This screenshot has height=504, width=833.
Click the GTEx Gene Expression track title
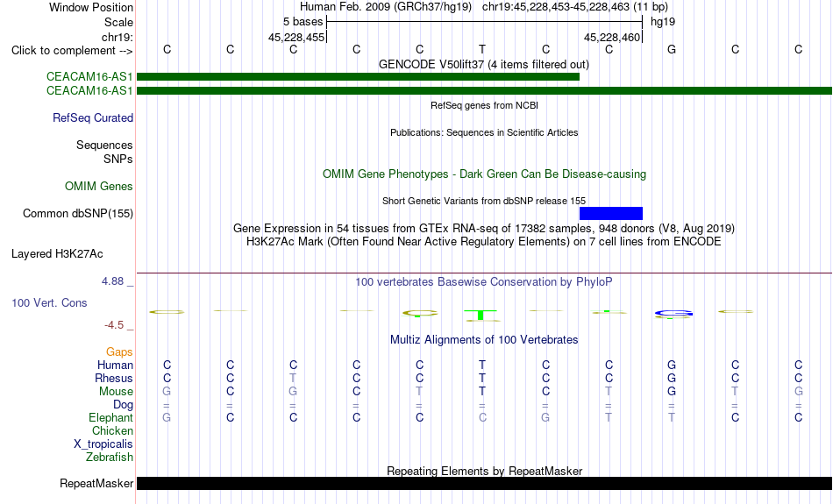click(484, 229)
